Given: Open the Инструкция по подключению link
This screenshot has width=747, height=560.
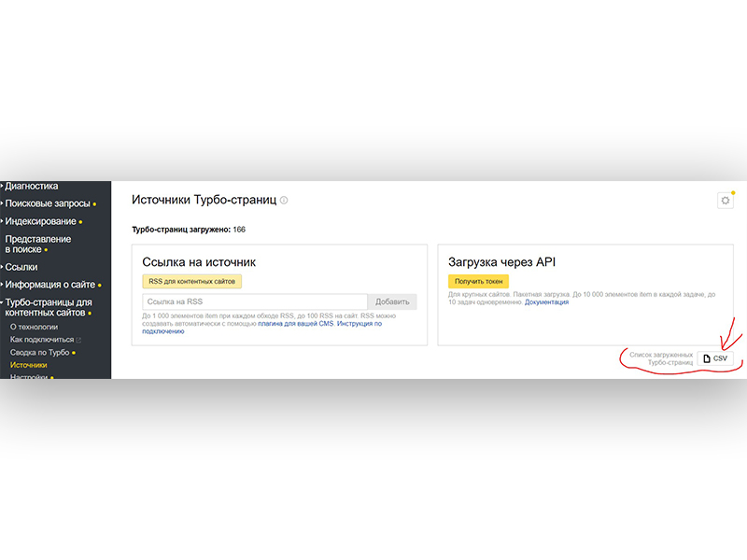Looking at the screenshot, I should [x=262, y=328].
